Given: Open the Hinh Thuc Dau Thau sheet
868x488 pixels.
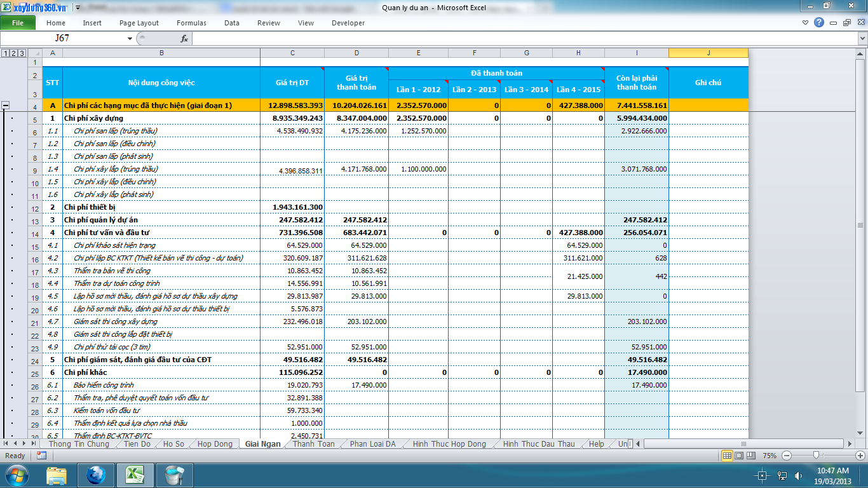Looking at the screenshot, I should [539, 444].
